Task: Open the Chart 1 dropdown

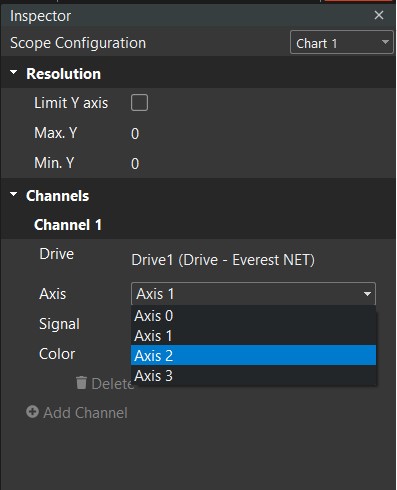Action: click(x=342, y=42)
